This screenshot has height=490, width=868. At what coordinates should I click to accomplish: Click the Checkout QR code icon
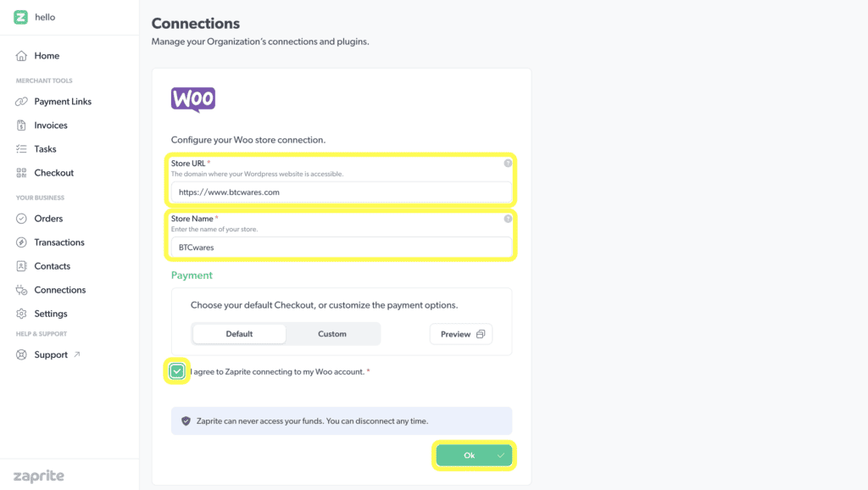point(22,173)
